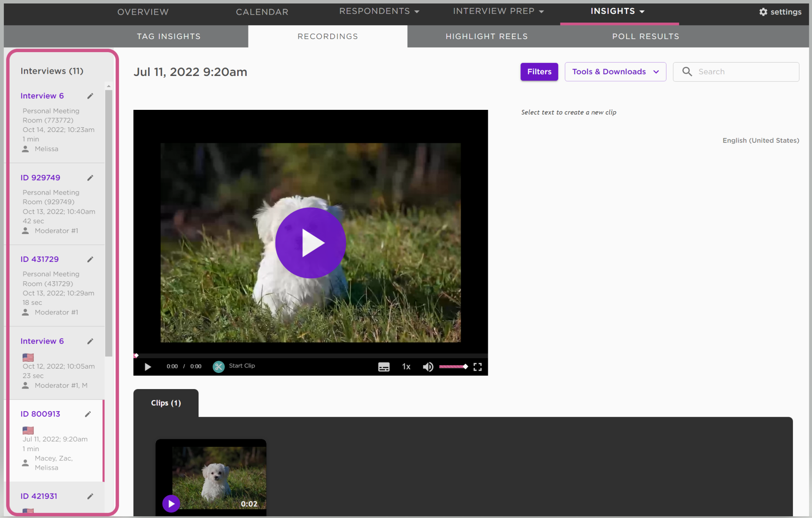Click the large purple play button on video

311,243
